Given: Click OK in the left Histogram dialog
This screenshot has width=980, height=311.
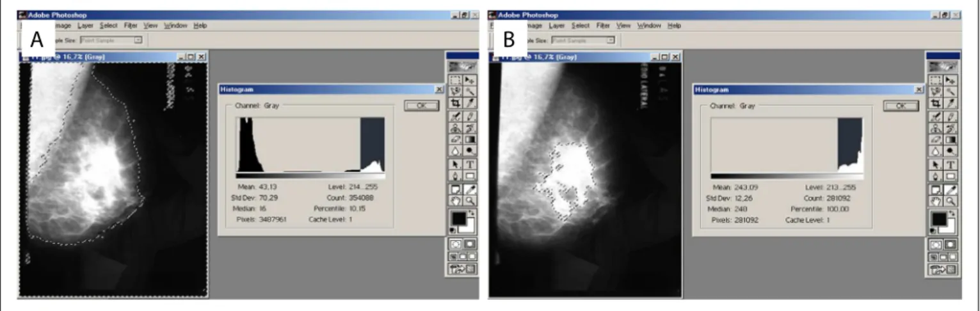Looking at the screenshot, I should tap(421, 106).
